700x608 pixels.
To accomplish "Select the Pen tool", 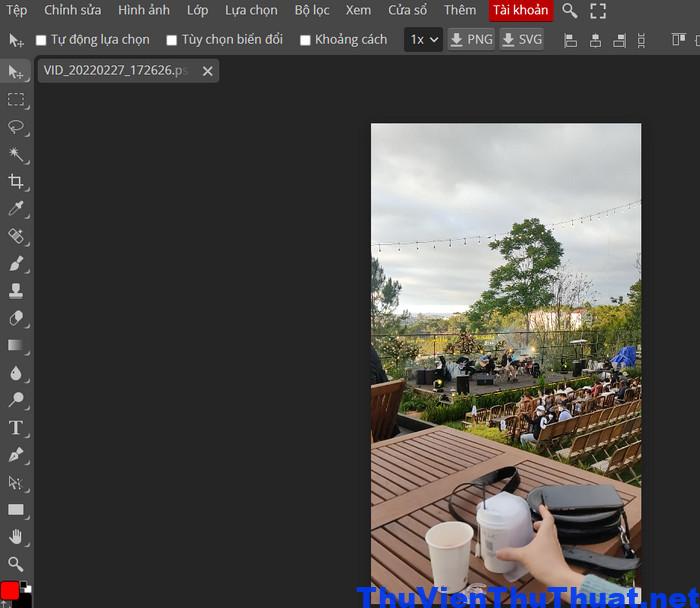I will click(x=16, y=455).
